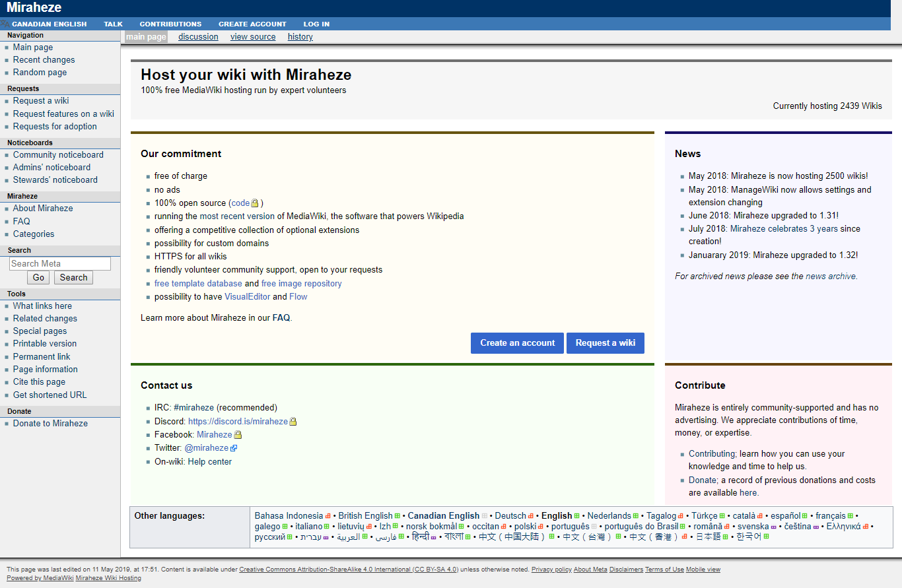The image size is (902, 588).
Task: Click the Go button under search
Action: [x=39, y=278]
